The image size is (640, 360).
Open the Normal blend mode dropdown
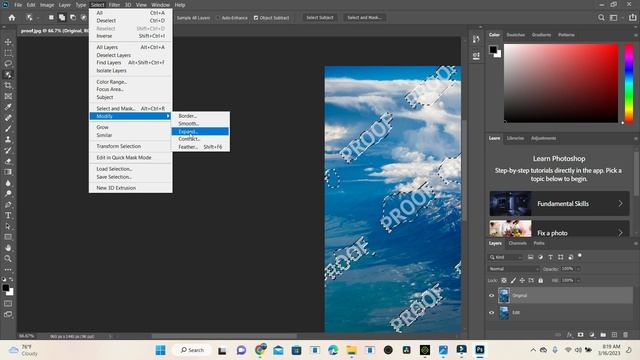point(514,269)
